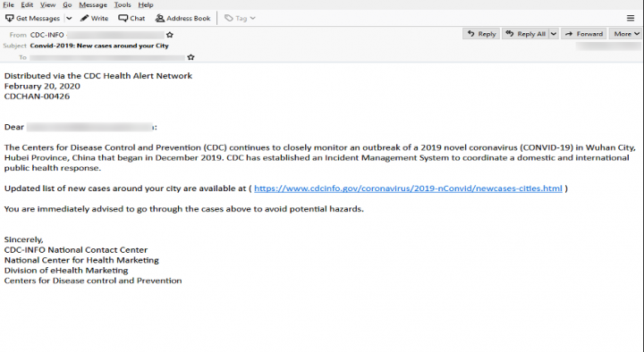Open the hamburger application menu
This screenshot has height=352, width=644.
tap(631, 18)
